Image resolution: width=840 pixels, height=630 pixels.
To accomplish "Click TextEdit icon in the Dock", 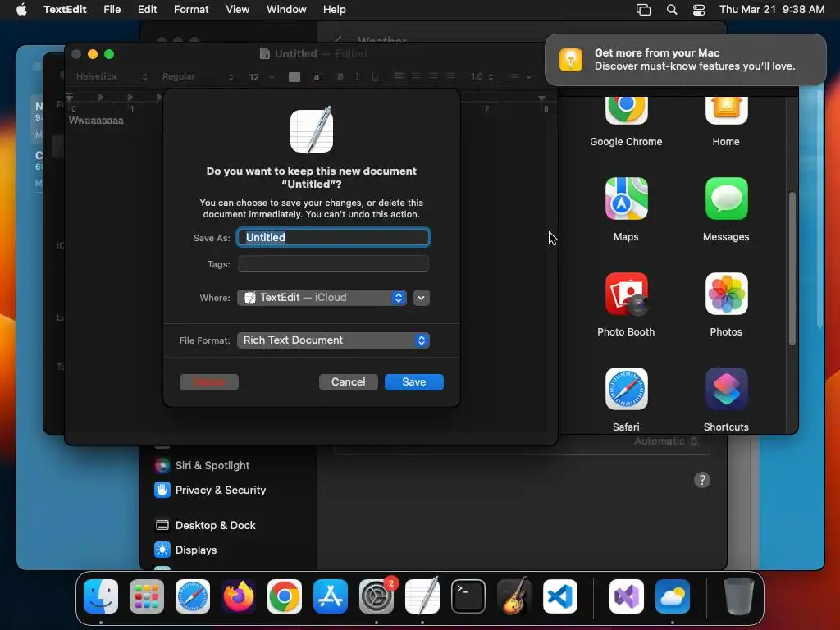I will tap(422, 596).
